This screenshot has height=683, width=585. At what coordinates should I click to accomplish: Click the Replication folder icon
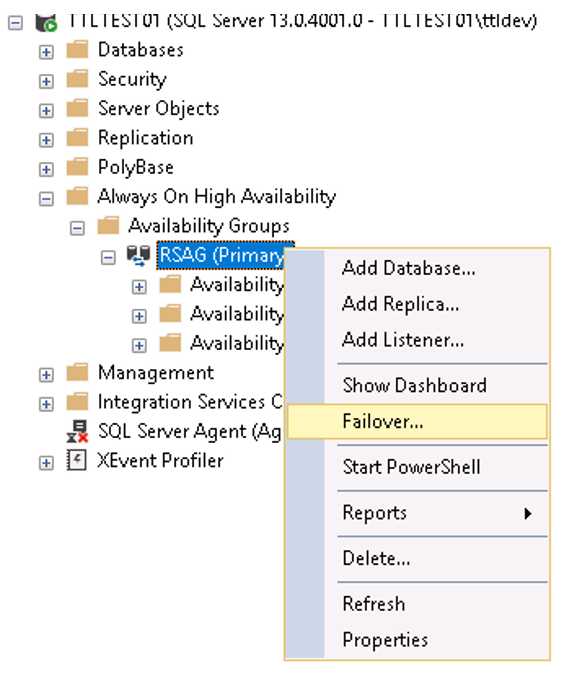78,137
